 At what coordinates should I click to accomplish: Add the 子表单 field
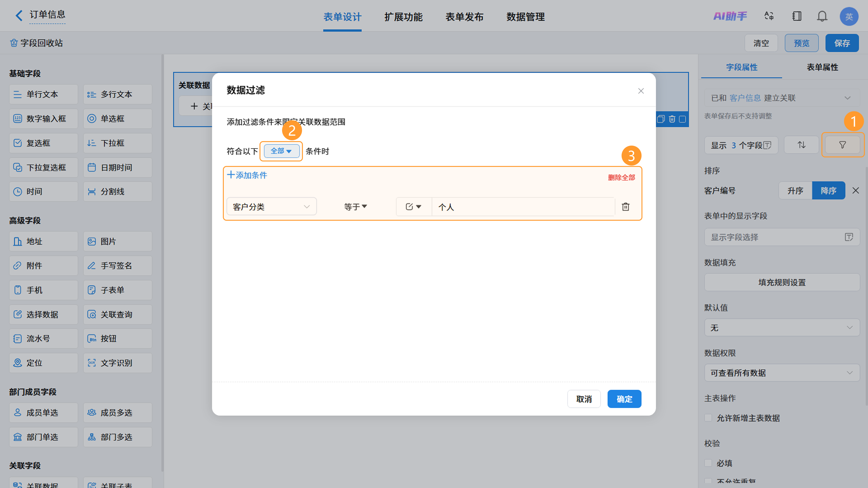click(118, 290)
